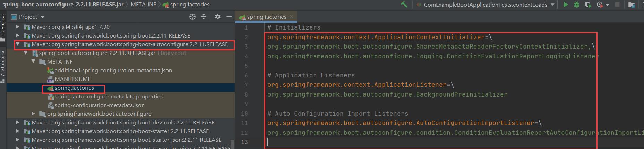Expand the Maven spring-boot-starter:2.2.11.RELEASE node
The image size is (644, 149).
[17, 131]
